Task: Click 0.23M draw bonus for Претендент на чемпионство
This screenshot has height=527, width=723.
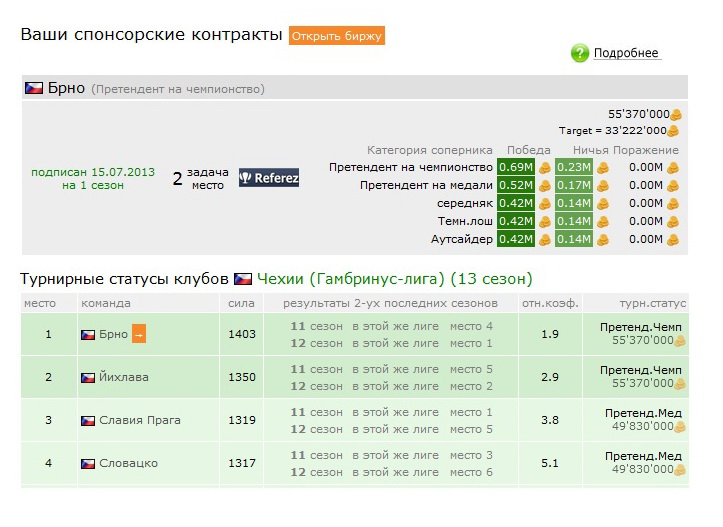Action: [x=574, y=167]
